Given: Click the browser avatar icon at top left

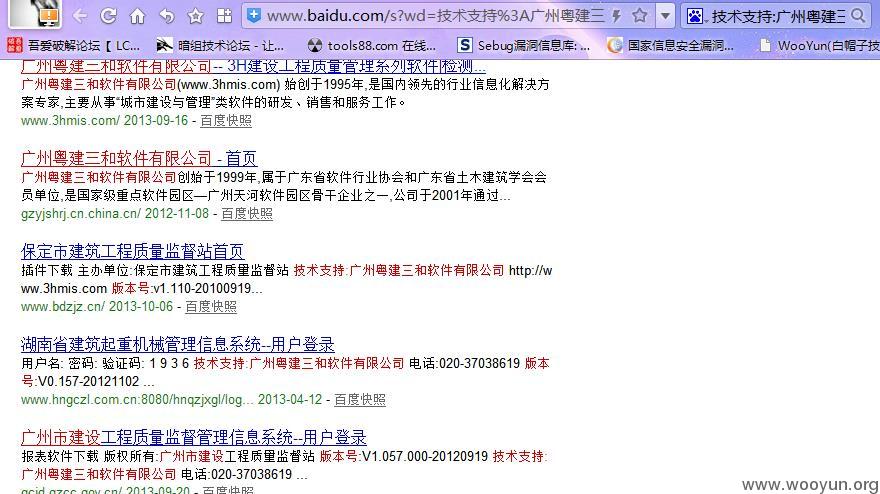Looking at the screenshot, I should (36, 13).
